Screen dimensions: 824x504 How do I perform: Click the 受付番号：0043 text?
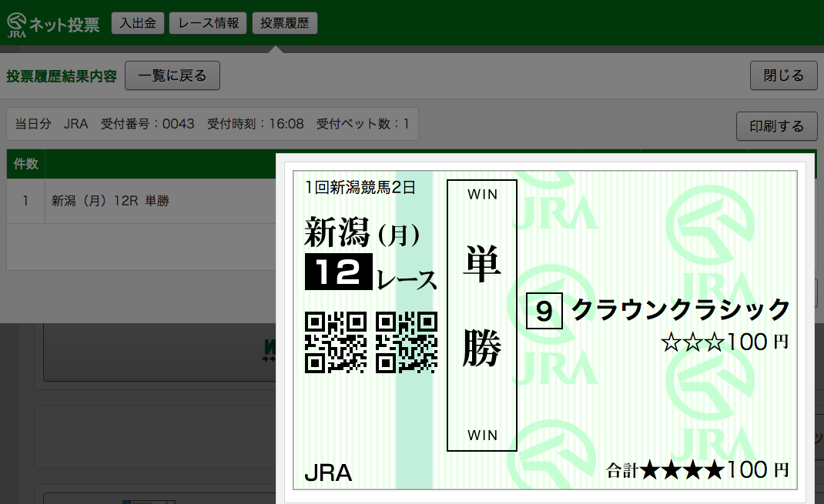click(148, 124)
